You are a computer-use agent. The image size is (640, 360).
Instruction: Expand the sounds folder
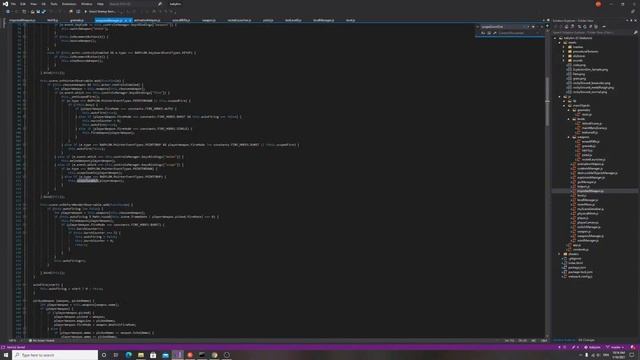[x=565, y=61]
